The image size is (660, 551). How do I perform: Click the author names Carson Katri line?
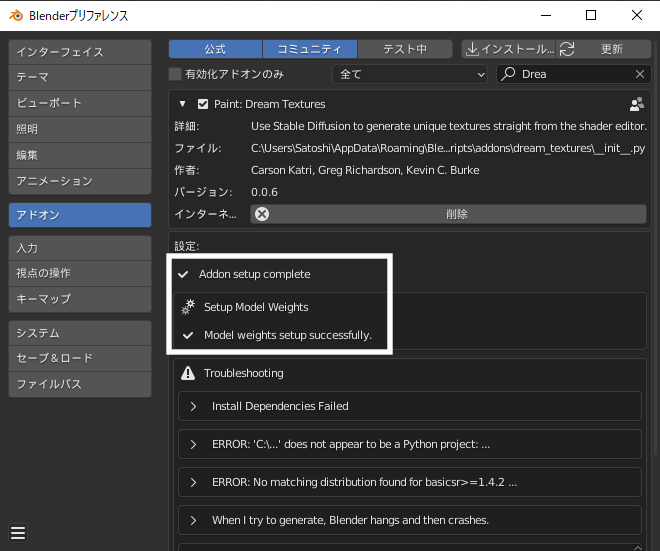[x=365, y=170]
